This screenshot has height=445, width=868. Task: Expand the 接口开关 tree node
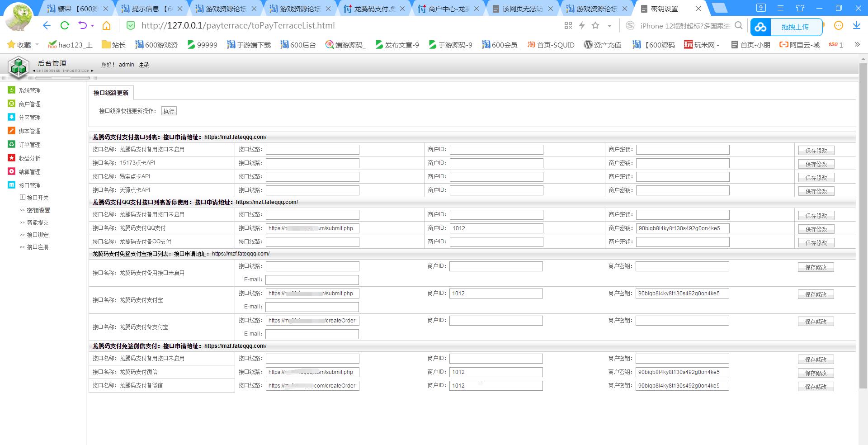[x=23, y=197]
